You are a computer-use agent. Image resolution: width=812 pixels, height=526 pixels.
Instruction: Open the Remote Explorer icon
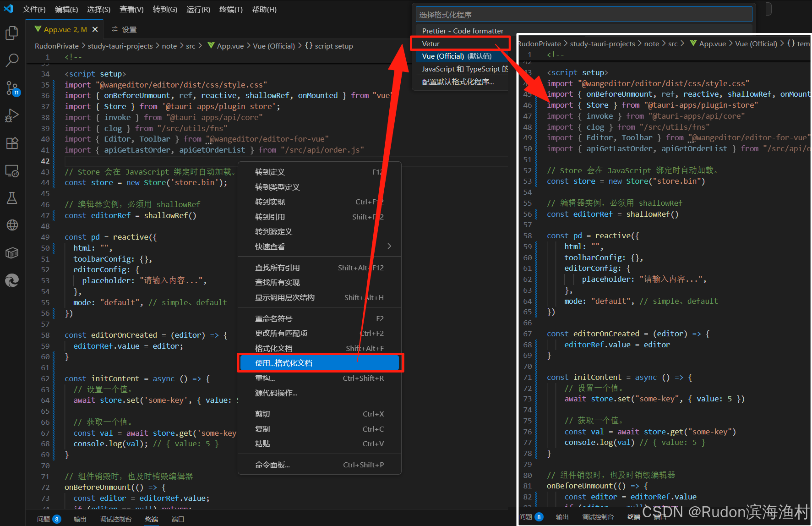(12, 171)
